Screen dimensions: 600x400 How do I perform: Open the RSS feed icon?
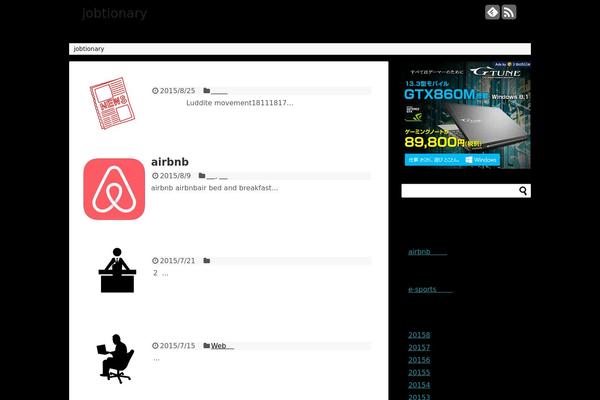(x=508, y=12)
